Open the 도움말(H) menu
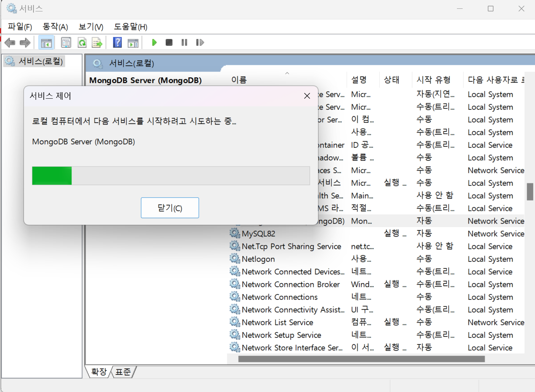Viewport: 535px width, 392px height. 131,27
